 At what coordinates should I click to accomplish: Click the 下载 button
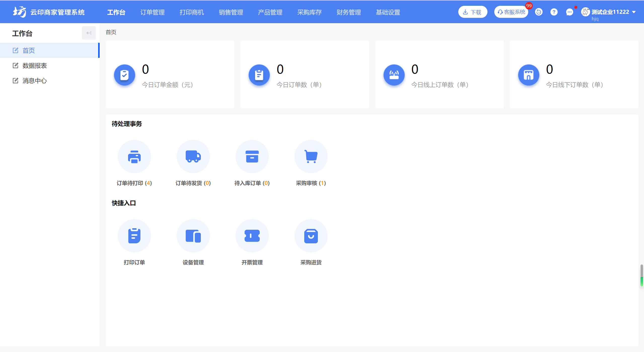[x=473, y=12]
